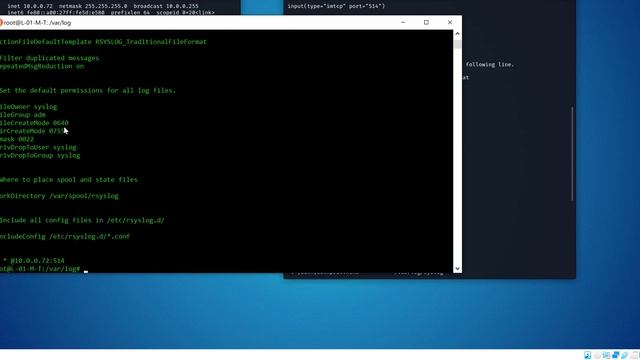Click the terminal scrollbar down arrow
The width and height of the screenshot is (640, 360).
[457, 268]
